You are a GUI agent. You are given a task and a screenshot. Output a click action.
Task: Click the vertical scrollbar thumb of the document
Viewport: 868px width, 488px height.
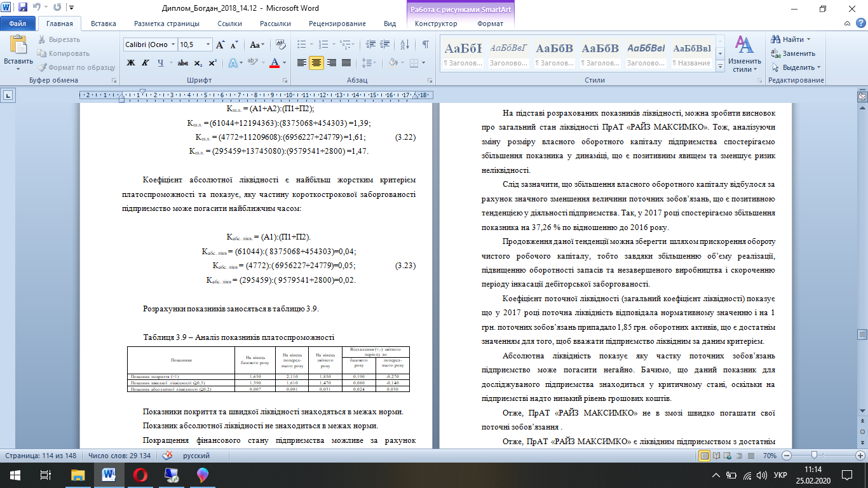[x=862, y=334]
